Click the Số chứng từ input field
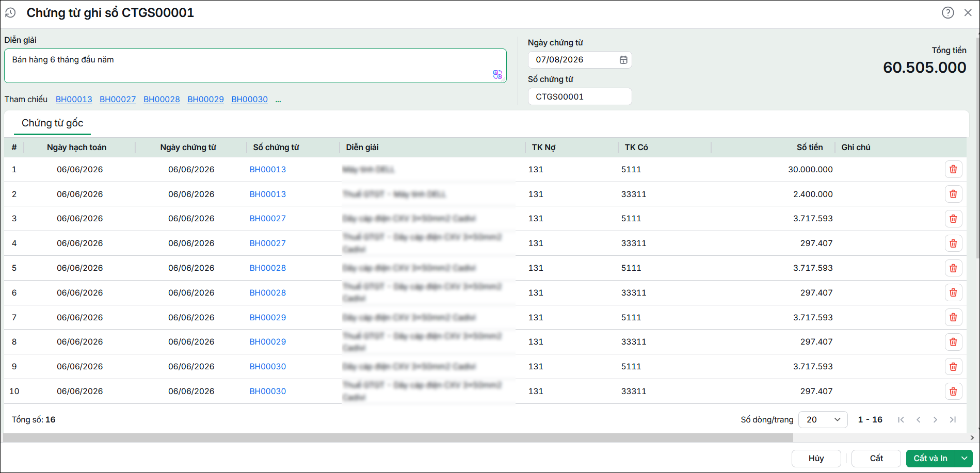The width and height of the screenshot is (980, 473). [x=580, y=96]
